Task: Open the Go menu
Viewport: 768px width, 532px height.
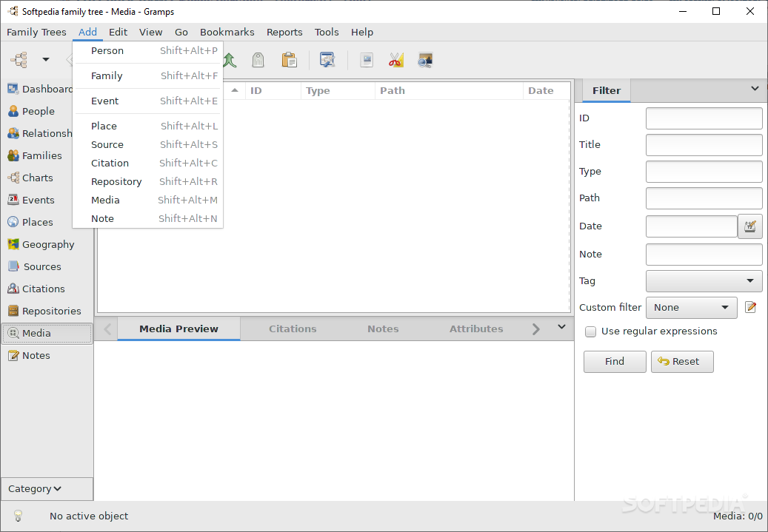Action: tap(181, 33)
